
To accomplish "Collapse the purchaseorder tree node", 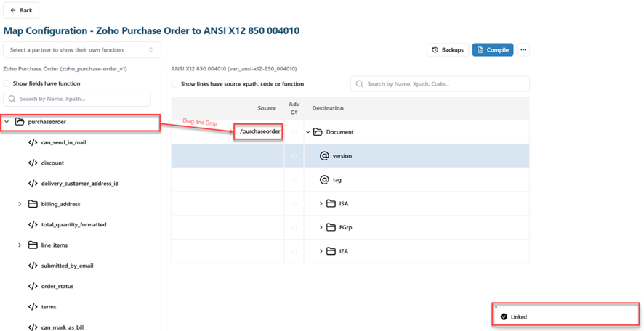I will point(7,122).
